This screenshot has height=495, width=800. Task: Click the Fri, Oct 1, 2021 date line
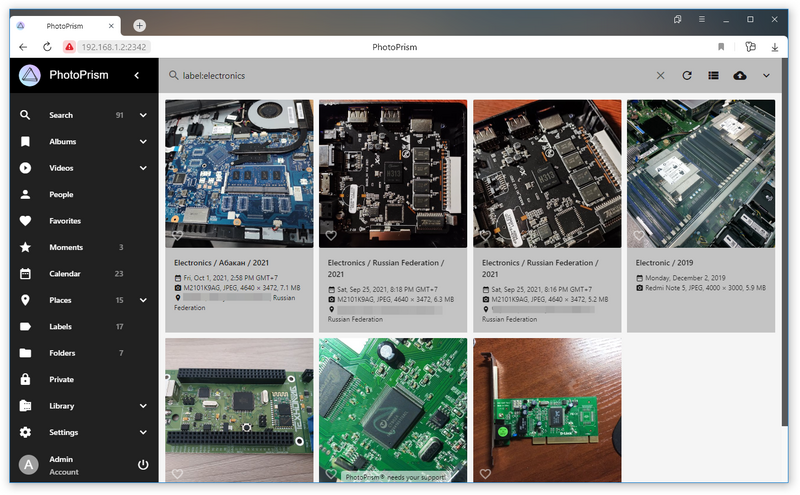point(231,278)
